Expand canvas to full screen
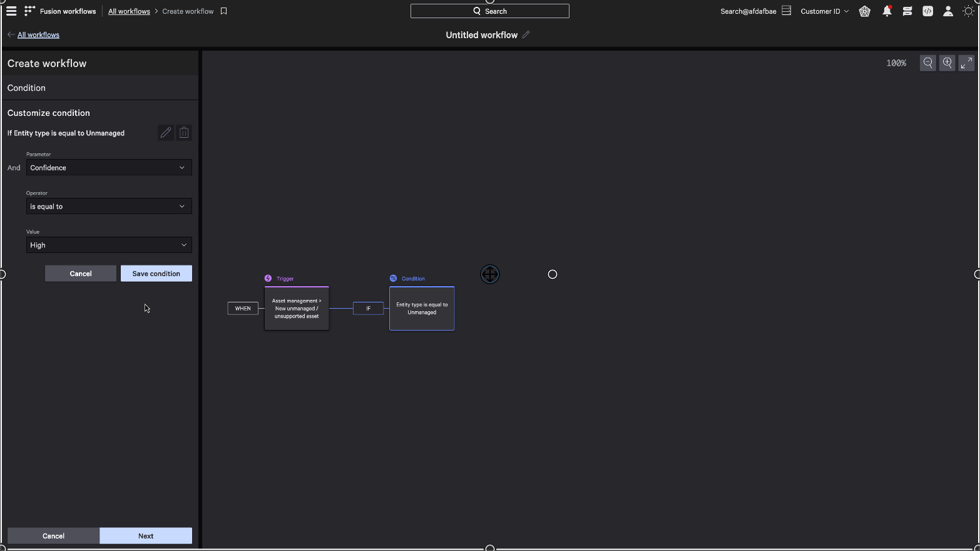This screenshot has width=980, height=551. (x=967, y=63)
